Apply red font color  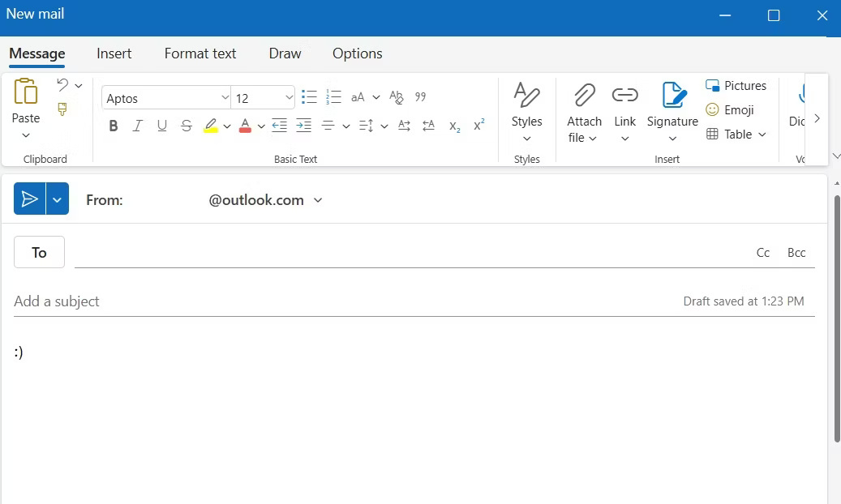click(x=245, y=126)
